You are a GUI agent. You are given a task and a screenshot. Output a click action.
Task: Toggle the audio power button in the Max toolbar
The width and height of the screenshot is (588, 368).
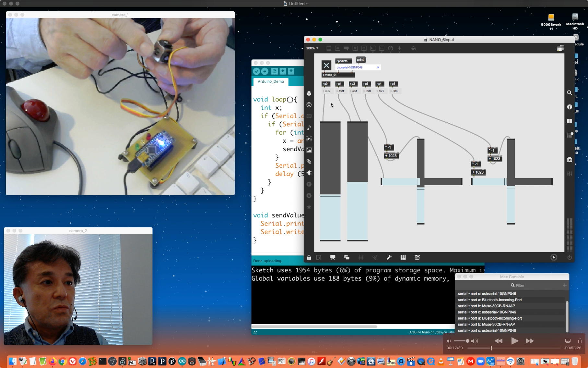pyautogui.click(x=570, y=257)
